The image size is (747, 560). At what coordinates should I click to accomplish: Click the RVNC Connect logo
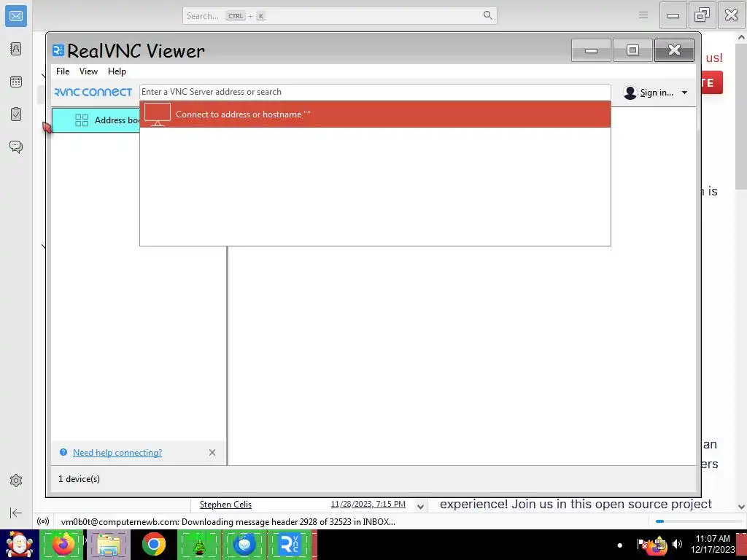click(93, 92)
